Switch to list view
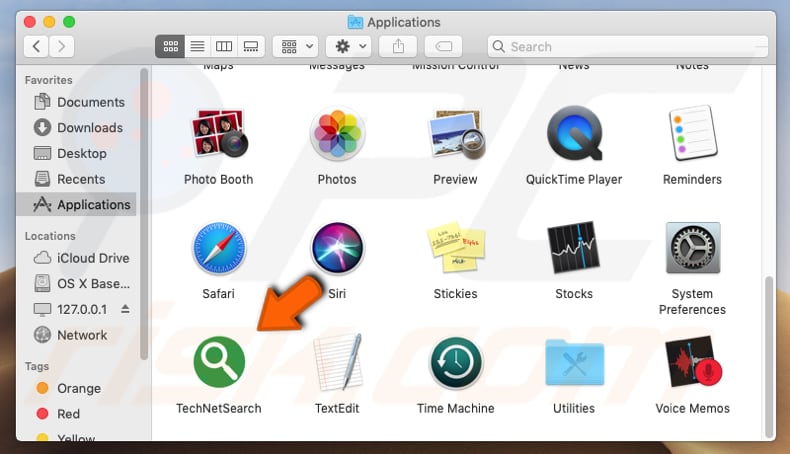 pyautogui.click(x=198, y=46)
